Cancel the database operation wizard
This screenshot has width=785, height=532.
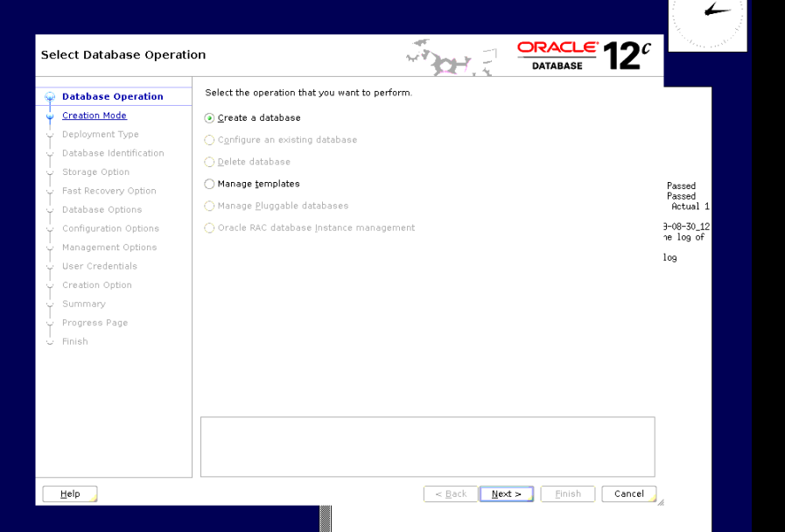[x=627, y=493]
